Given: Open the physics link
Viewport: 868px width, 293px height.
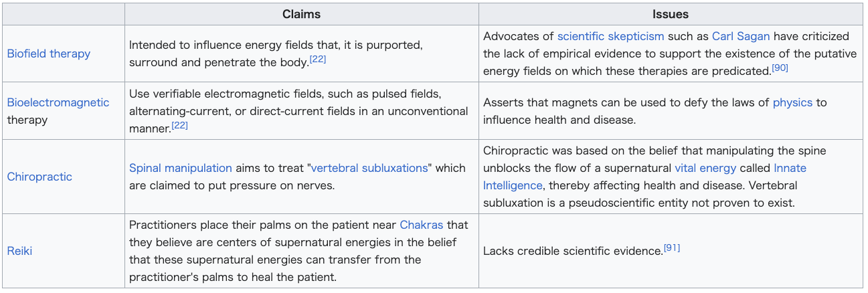Looking at the screenshot, I should [792, 102].
